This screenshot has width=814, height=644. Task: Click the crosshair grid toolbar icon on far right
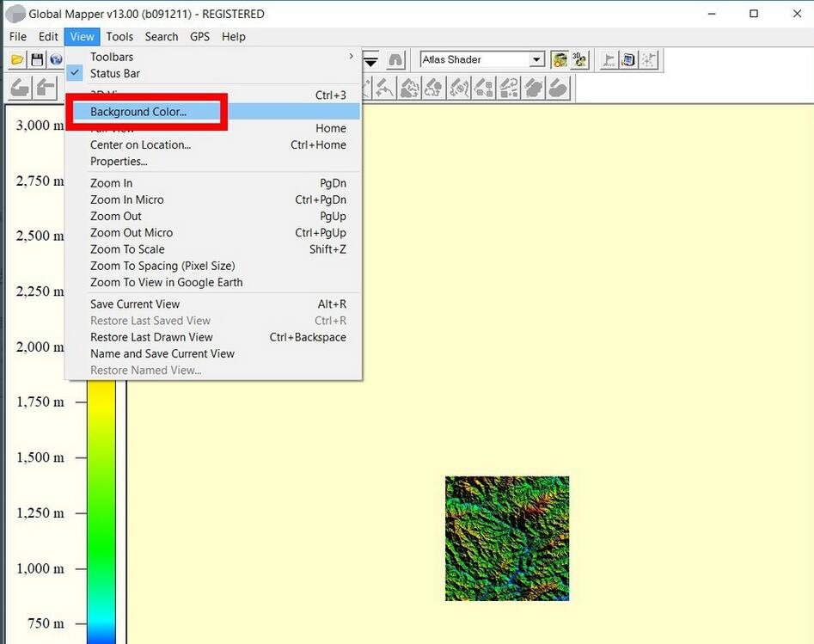click(x=648, y=60)
